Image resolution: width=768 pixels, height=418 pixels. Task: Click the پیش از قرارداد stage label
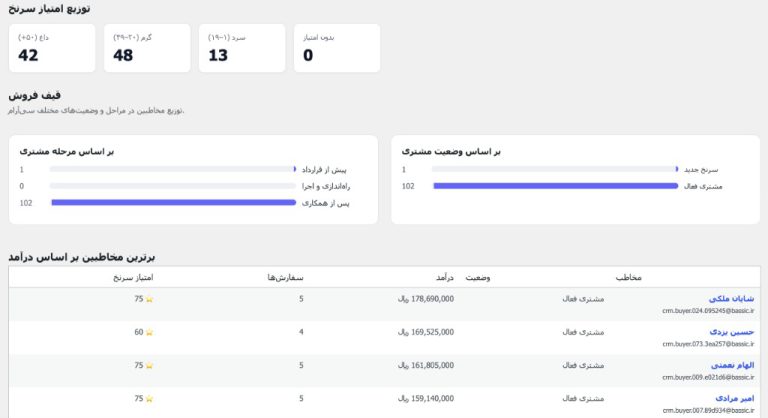pos(324,170)
